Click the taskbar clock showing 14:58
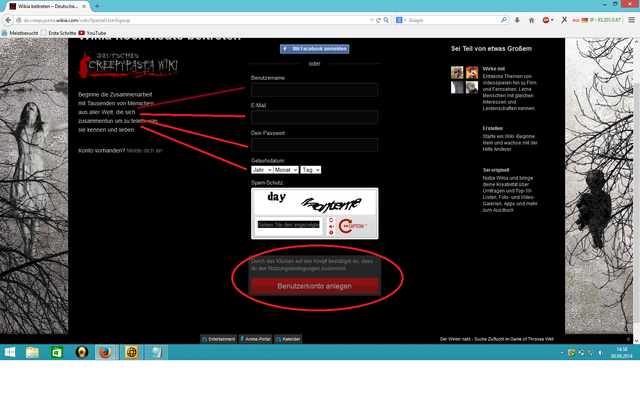The width and height of the screenshot is (640, 405). 621,352
